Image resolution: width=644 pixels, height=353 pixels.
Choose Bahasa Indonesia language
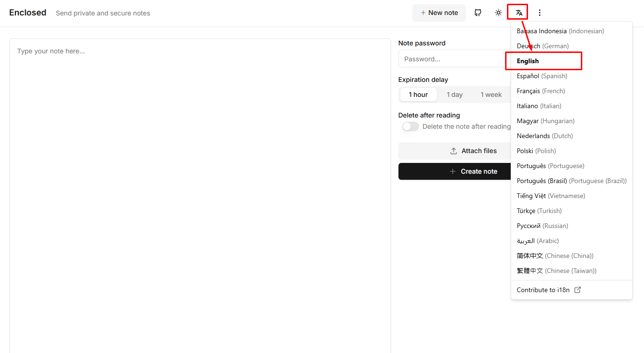tap(572, 31)
